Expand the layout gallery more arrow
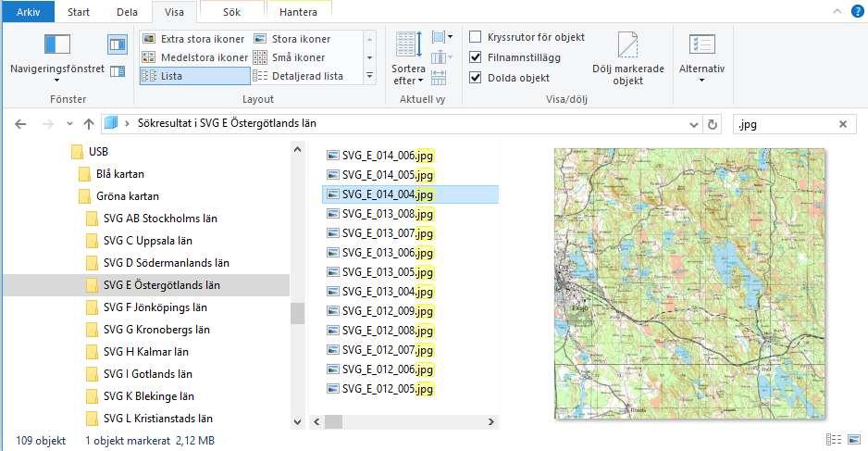Image resolution: width=868 pixels, height=451 pixels. click(370, 76)
